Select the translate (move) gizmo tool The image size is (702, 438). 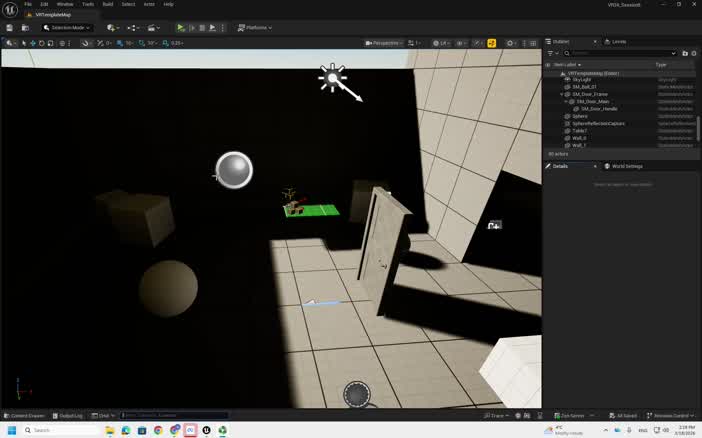click(32, 43)
